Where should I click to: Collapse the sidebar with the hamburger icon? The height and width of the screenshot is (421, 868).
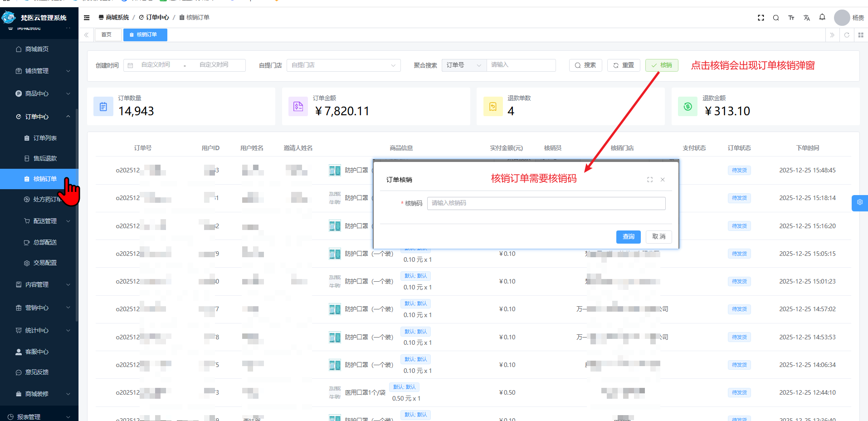point(87,17)
